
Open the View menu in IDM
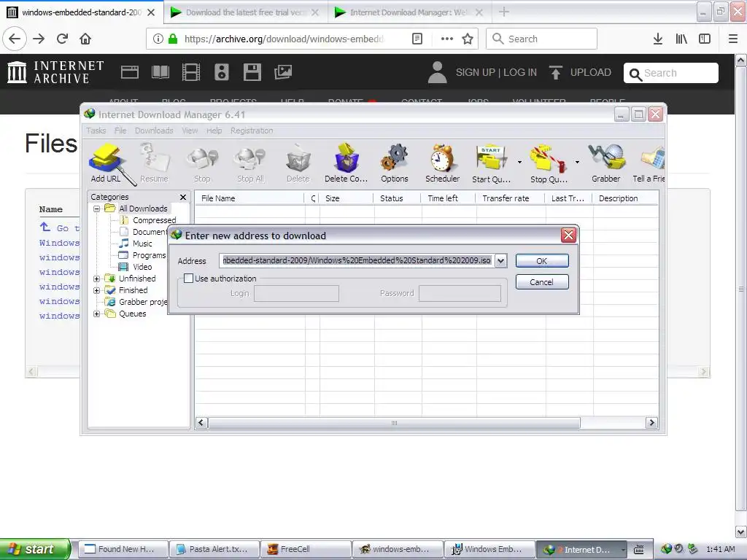[190, 131]
